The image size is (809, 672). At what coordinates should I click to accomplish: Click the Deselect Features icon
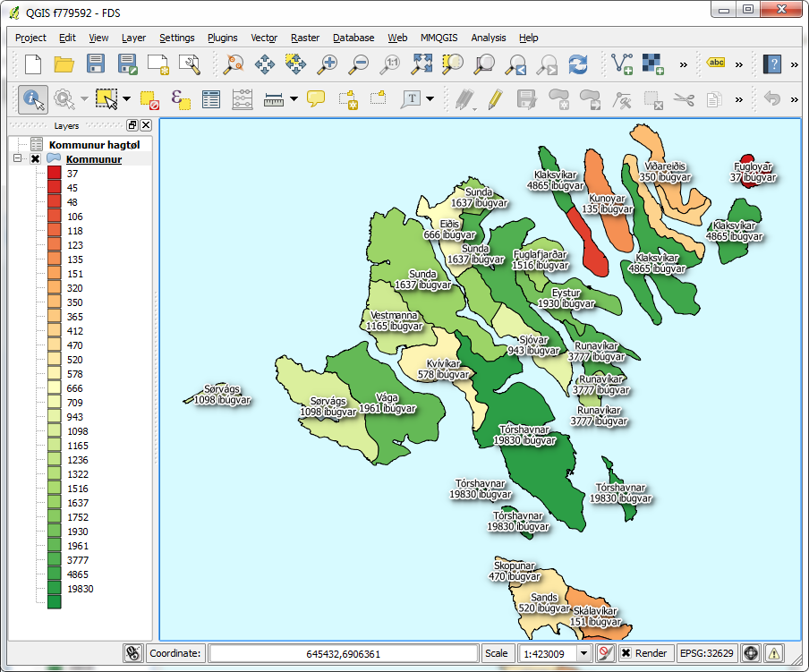pyautogui.click(x=149, y=99)
